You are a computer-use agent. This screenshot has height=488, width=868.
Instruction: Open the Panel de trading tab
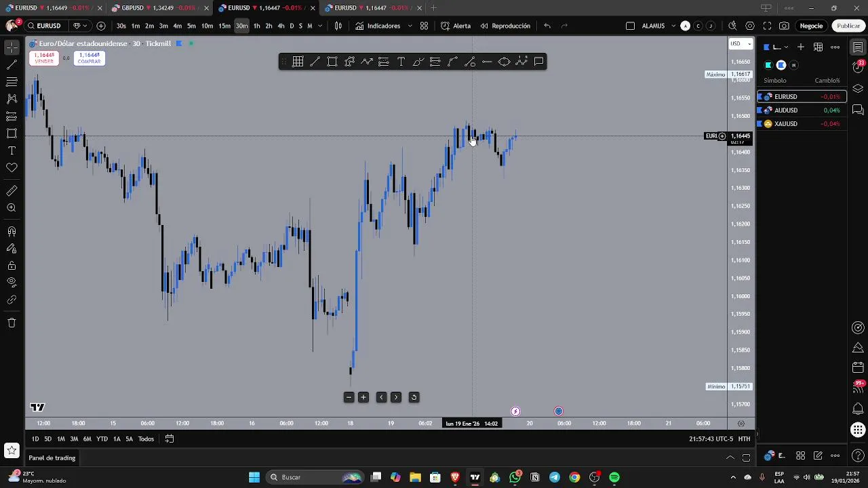click(52, 457)
